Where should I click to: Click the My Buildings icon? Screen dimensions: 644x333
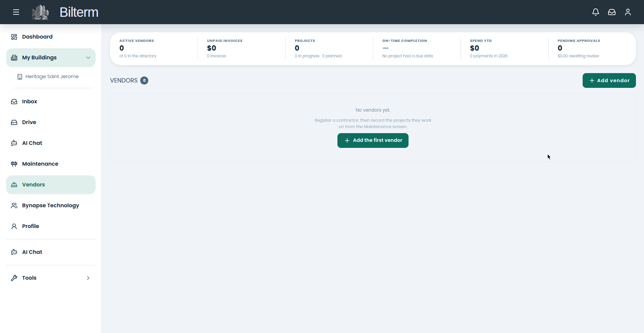[14, 58]
